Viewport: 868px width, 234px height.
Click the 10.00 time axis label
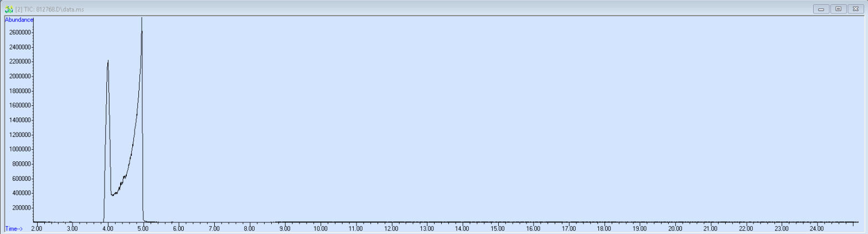[321, 228]
